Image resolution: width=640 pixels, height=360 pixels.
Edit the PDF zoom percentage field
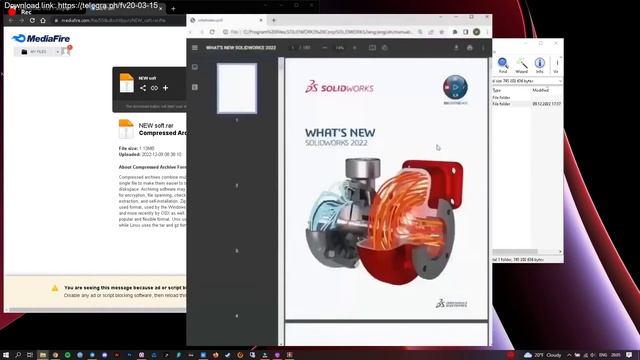[340, 48]
